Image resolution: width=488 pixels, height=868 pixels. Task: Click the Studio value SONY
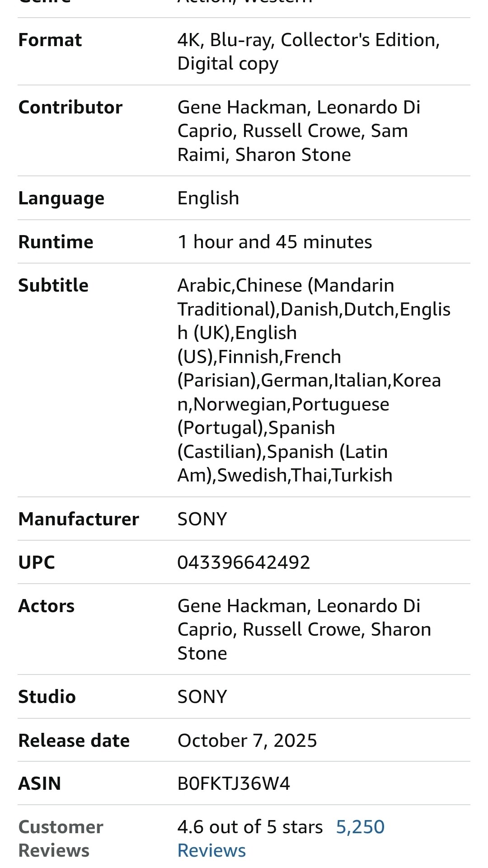(202, 697)
